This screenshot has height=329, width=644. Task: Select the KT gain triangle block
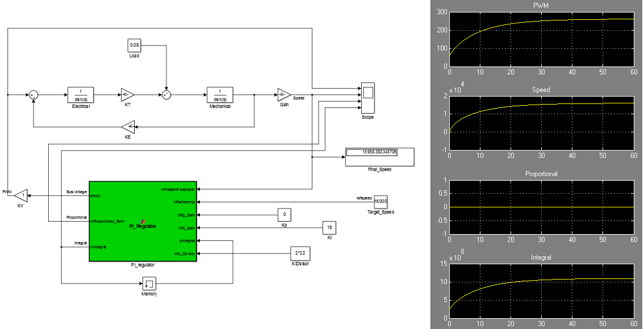pyautogui.click(x=126, y=94)
